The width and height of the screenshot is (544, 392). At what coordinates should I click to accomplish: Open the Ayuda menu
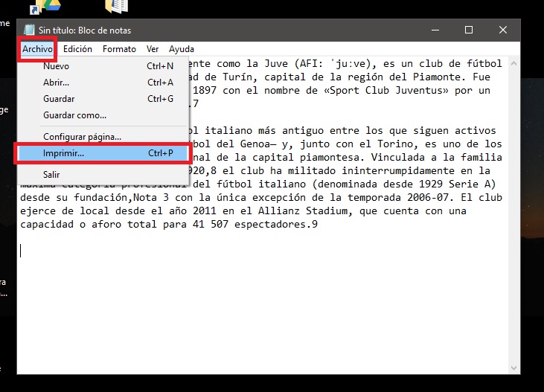pos(181,49)
